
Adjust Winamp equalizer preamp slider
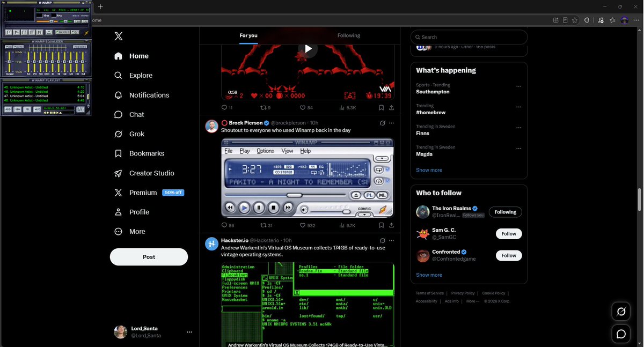coord(9,61)
